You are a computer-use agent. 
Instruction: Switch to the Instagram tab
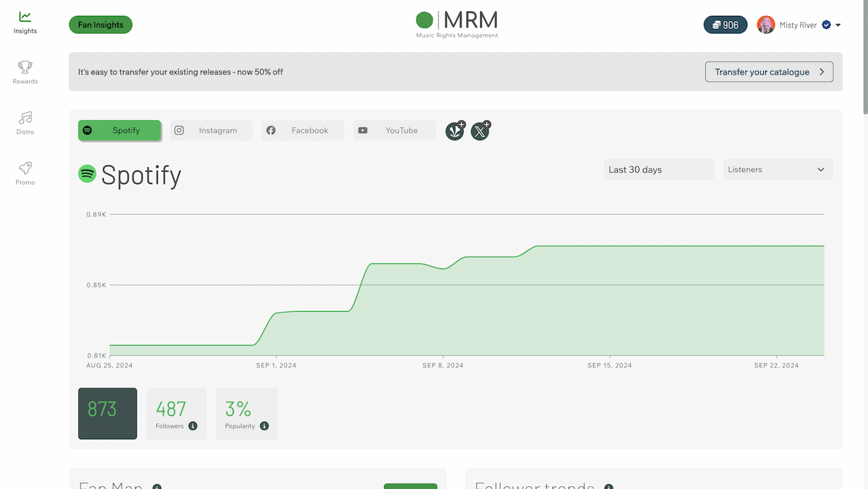210,130
